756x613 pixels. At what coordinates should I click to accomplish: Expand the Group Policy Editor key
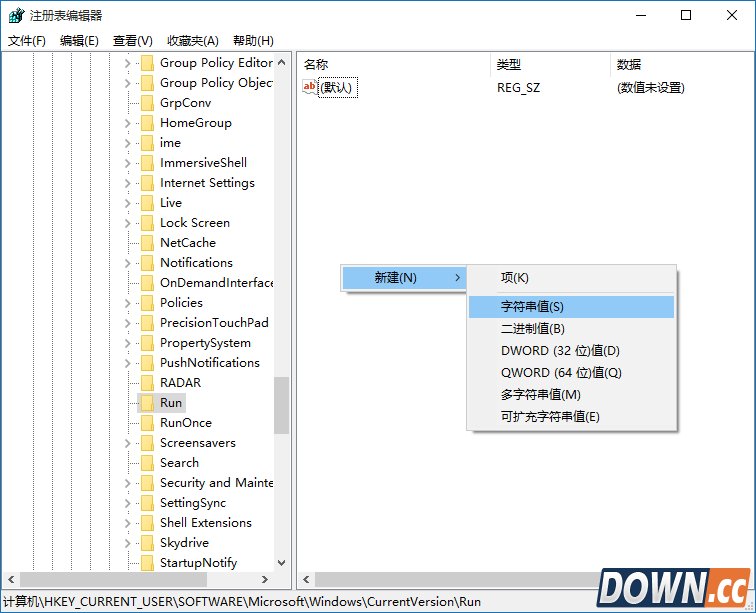[128, 63]
